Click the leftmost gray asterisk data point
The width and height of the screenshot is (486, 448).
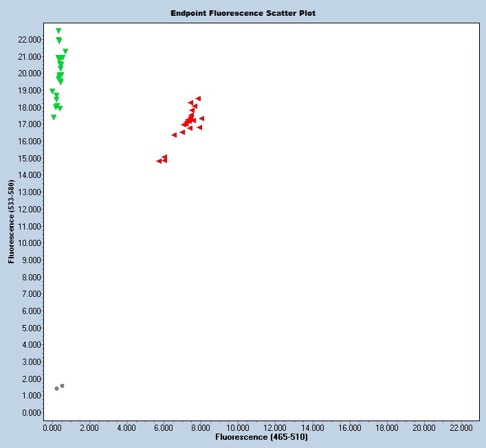coord(56,389)
